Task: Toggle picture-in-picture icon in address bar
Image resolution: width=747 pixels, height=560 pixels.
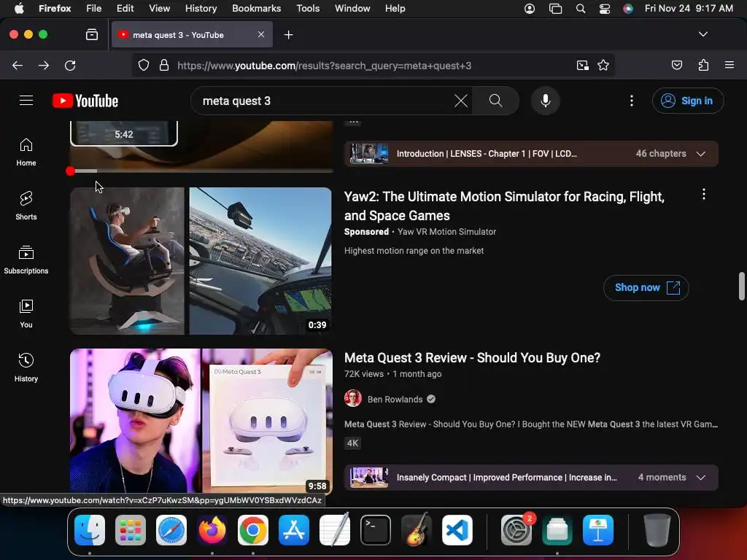Action: [x=583, y=65]
